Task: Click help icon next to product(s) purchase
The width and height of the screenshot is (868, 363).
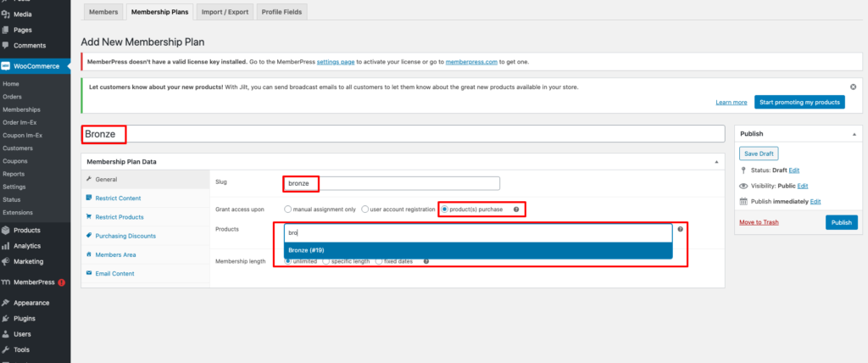Action: pyautogui.click(x=516, y=209)
